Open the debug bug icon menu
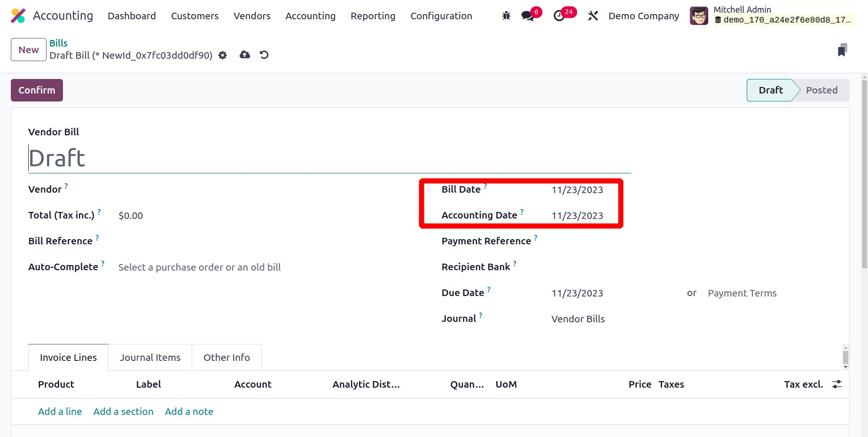 (506, 16)
